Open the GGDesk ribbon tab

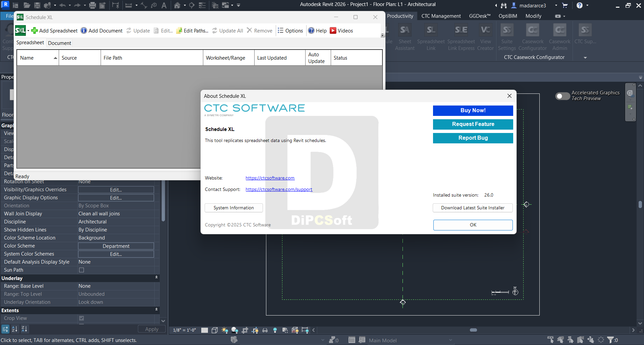point(480,16)
